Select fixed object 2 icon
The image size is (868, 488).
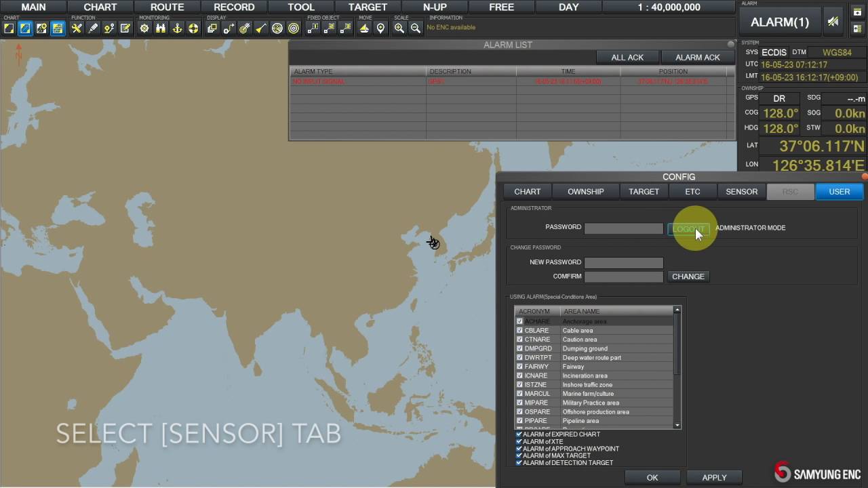pos(329,28)
